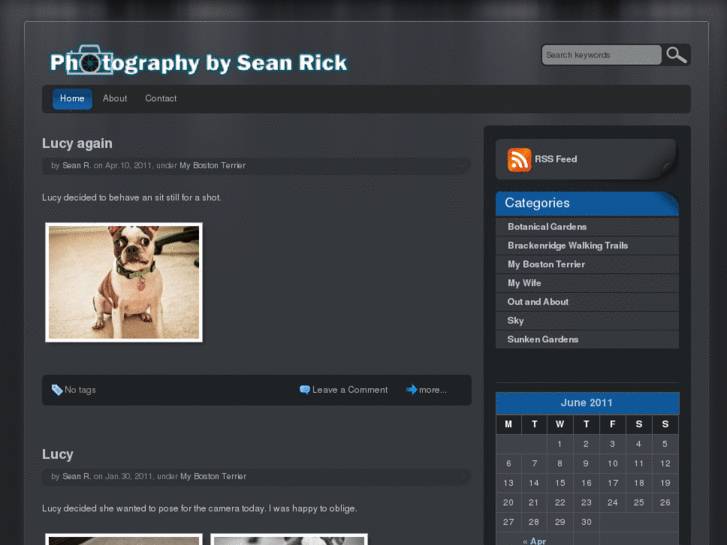727x545 pixels.
Task: Click the Leave a Comment link
Action: pyautogui.click(x=350, y=390)
